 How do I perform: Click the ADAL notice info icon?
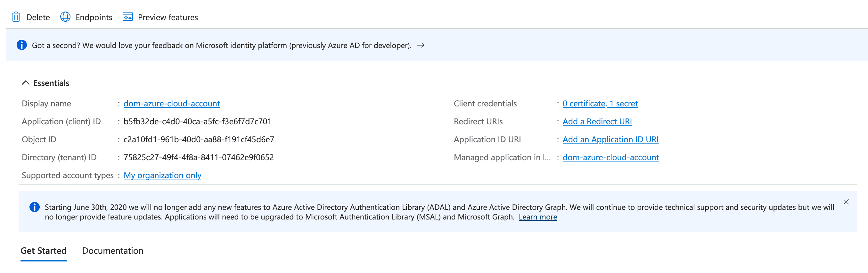34,207
